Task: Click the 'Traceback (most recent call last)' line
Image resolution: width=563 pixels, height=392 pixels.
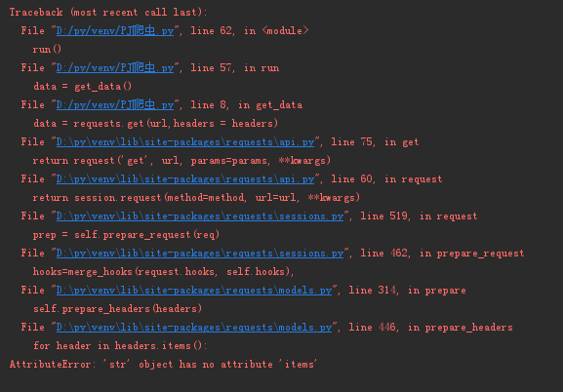Action: pos(108,13)
